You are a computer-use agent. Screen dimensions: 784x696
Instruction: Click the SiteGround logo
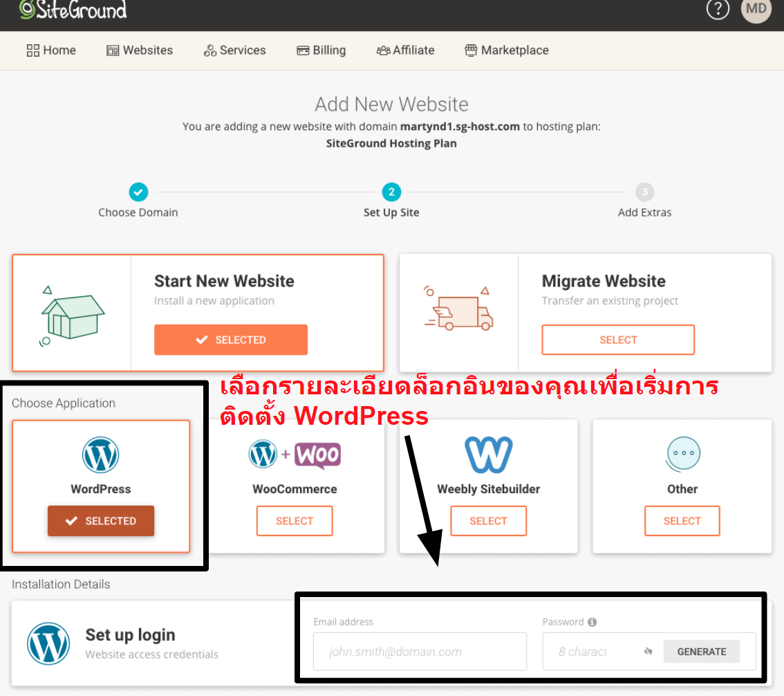(x=73, y=9)
